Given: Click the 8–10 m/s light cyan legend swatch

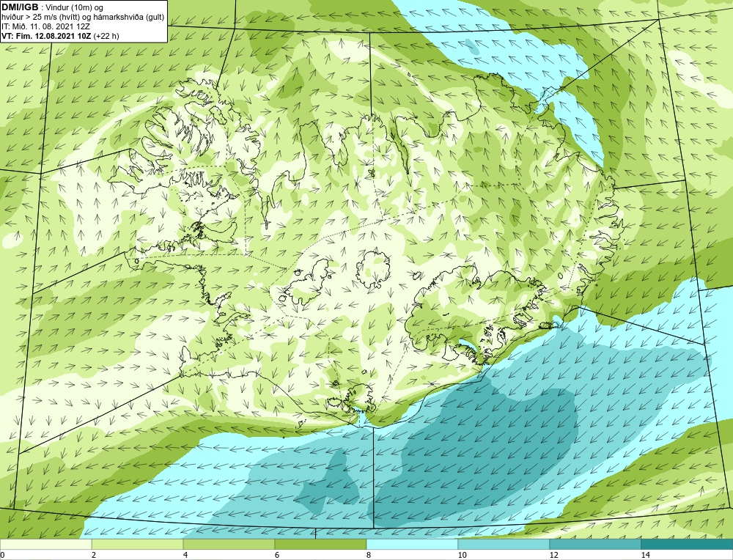Looking at the screenshot, I should 412,545.
